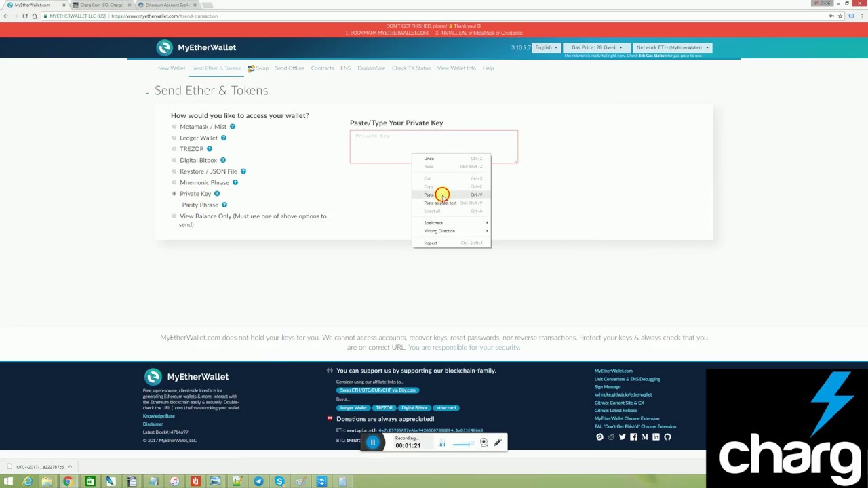
Task: Open help icon next to Metamask / Mist
Action: pos(232,127)
